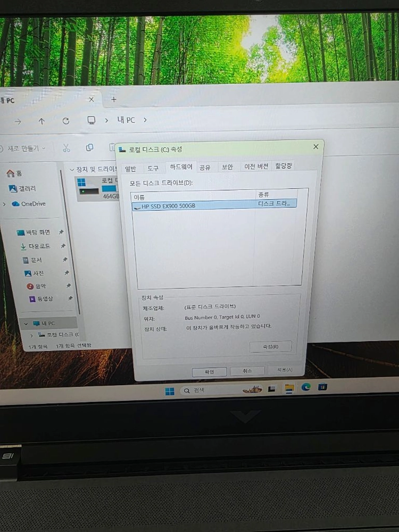This screenshot has height=532, width=399.
Task: Open 동영상 in the sidebar
Action: 41,299
